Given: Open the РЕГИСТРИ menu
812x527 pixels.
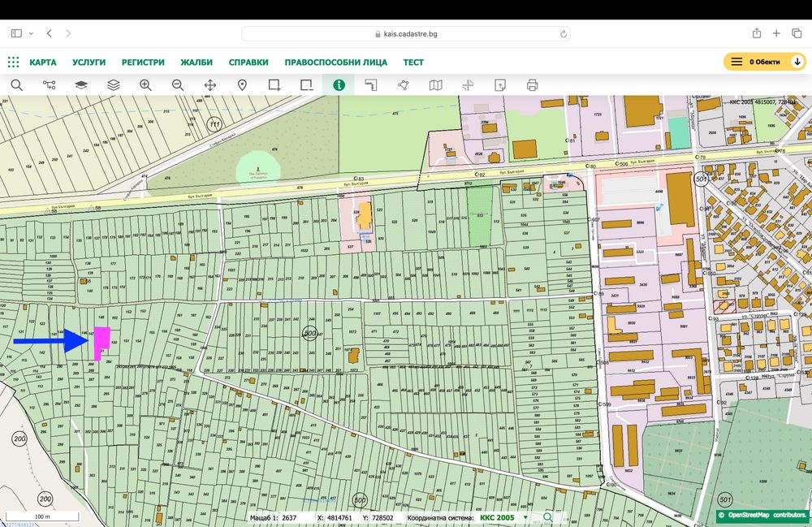Looking at the screenshot, I should point(143,63).
